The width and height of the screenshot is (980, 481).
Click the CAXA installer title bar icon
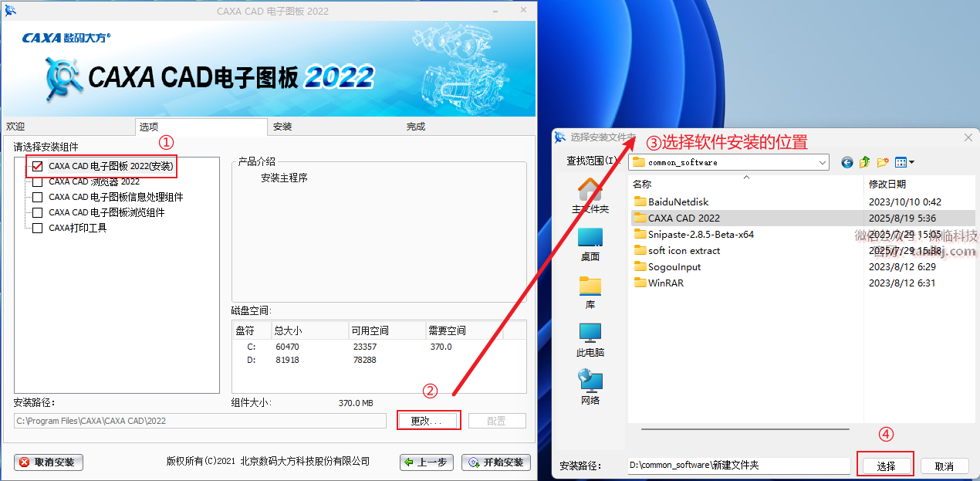click(x=10, y=10)
